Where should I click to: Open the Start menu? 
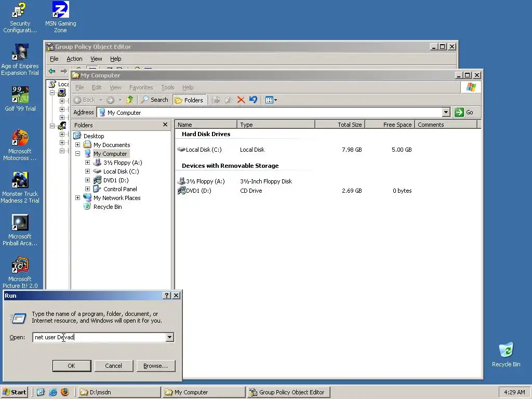[14, 392]
